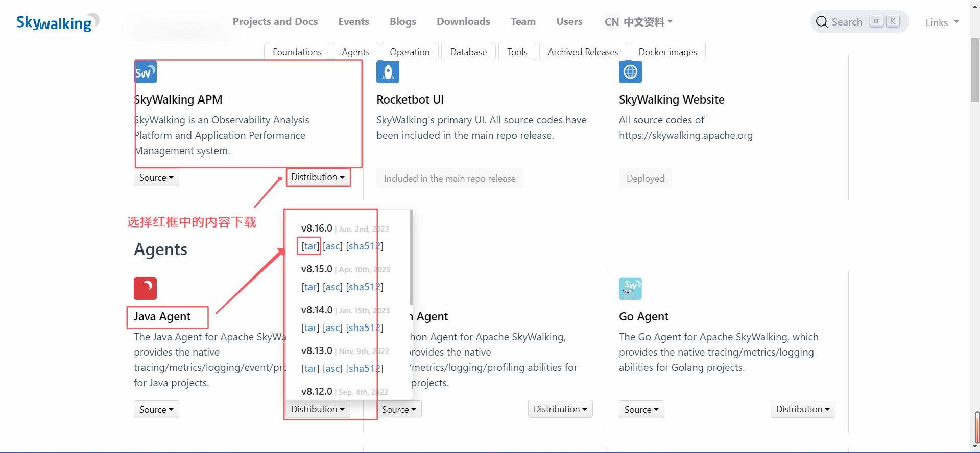980x453 pixels.
Task: Click the v8.16.0 version label
Action: tap(317, 228)
